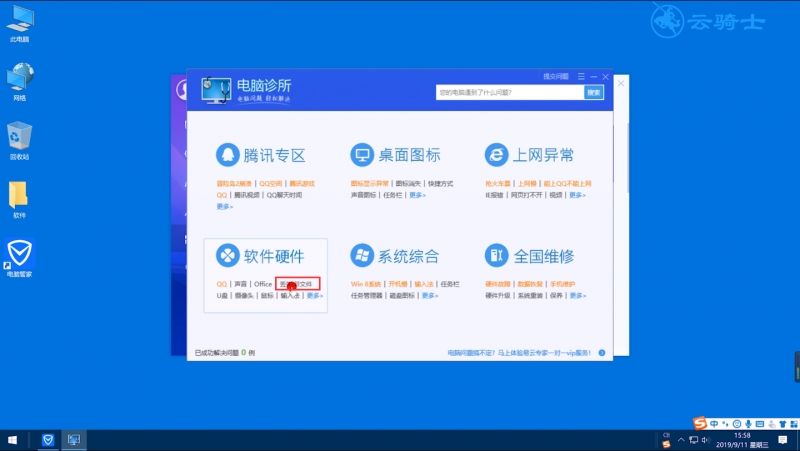800x451 pixels.
Task: Open the 软件硬件 heading
Action: click(274, 256)
